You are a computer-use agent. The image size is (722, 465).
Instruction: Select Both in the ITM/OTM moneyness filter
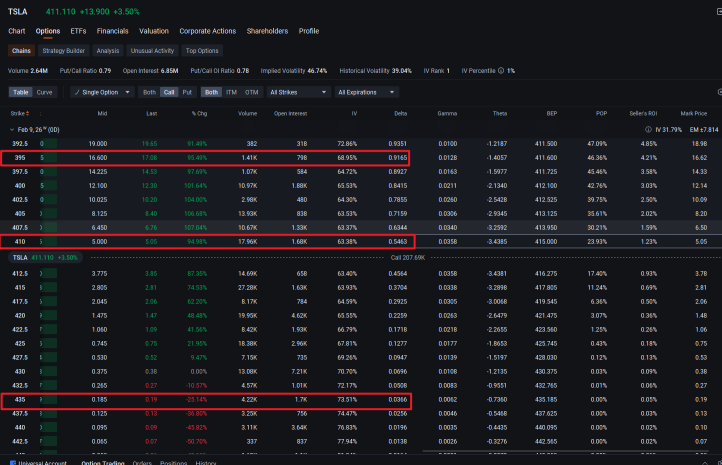coord(211,93)
